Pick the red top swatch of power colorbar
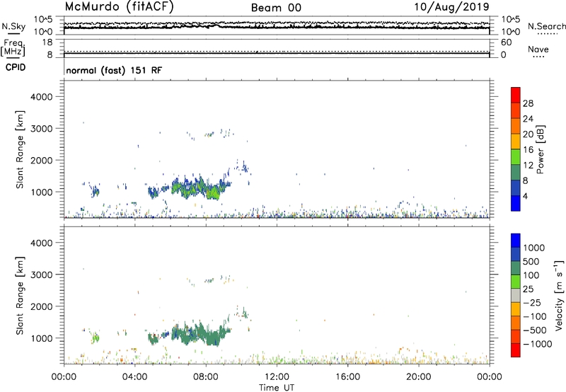Screen dimensions: 566x392 click(516, 95)
